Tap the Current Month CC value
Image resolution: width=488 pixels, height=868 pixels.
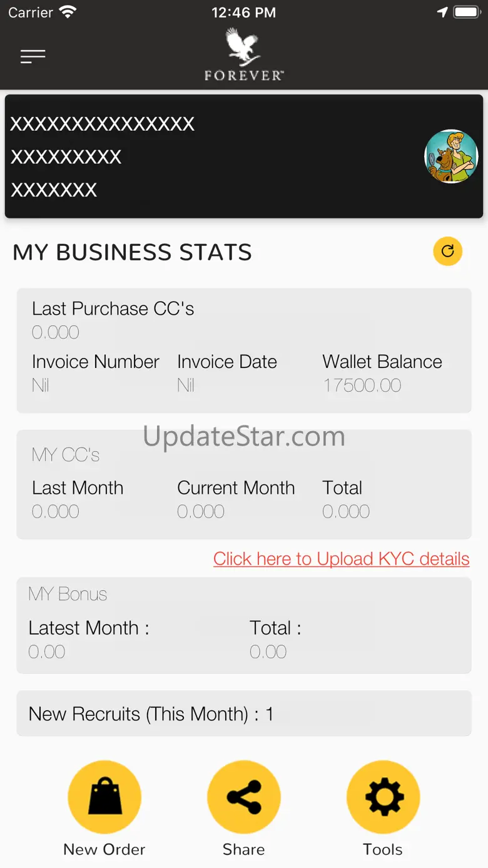tap(201, 511)
